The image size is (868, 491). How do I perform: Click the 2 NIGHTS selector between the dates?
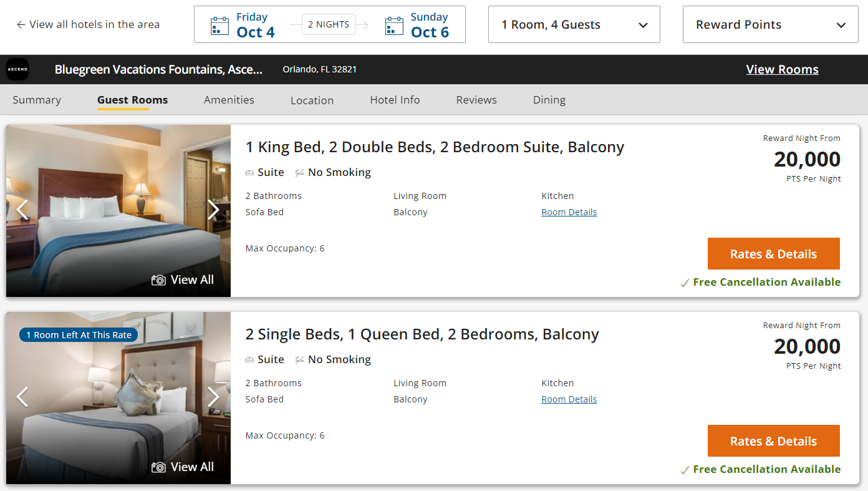(329, 24)
